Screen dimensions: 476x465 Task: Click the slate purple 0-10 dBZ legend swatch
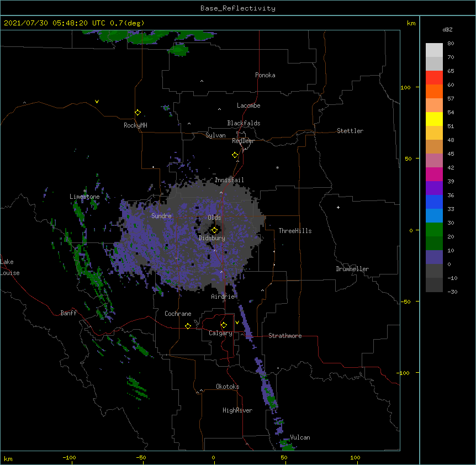[x=434, y=257]
